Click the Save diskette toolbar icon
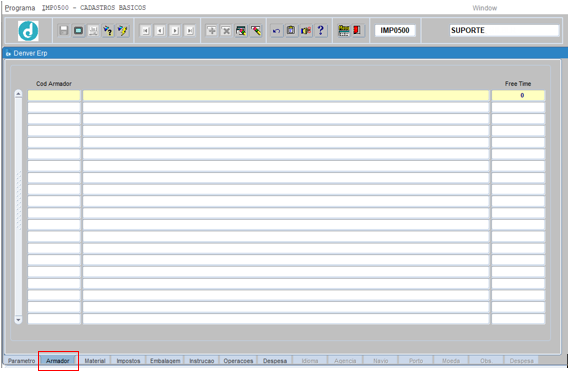 coord(63,31)
